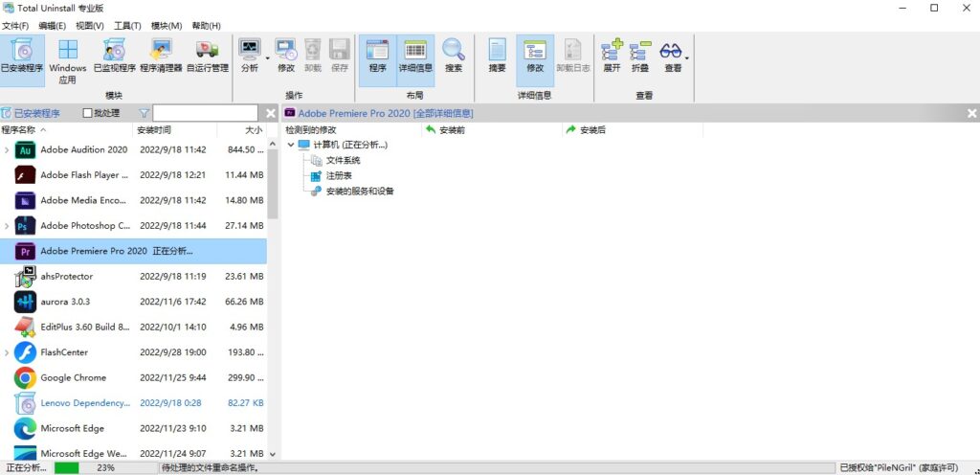Viewport: 980px width, 475px height.
Task: Open the 视图(V) menu
Action: [89, 26]
